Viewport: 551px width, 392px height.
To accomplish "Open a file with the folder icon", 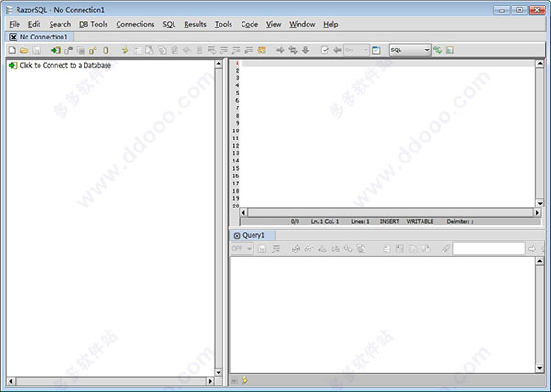I will coord(24,50).
